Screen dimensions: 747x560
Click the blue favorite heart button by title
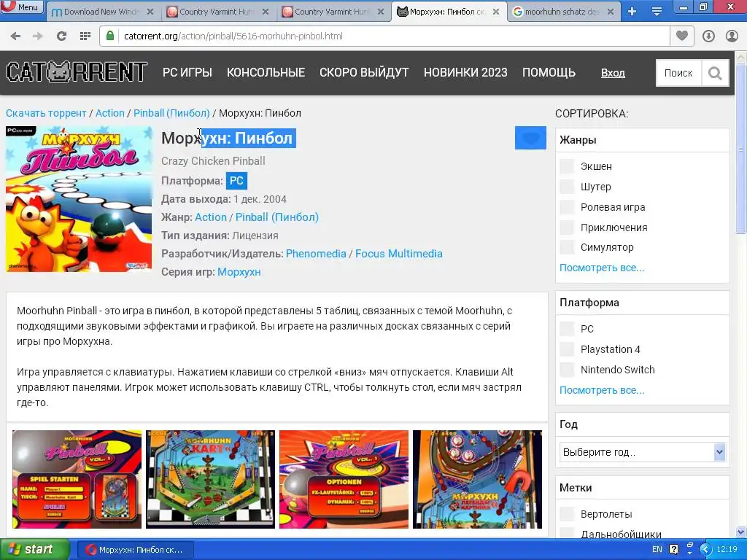(530, 138)
